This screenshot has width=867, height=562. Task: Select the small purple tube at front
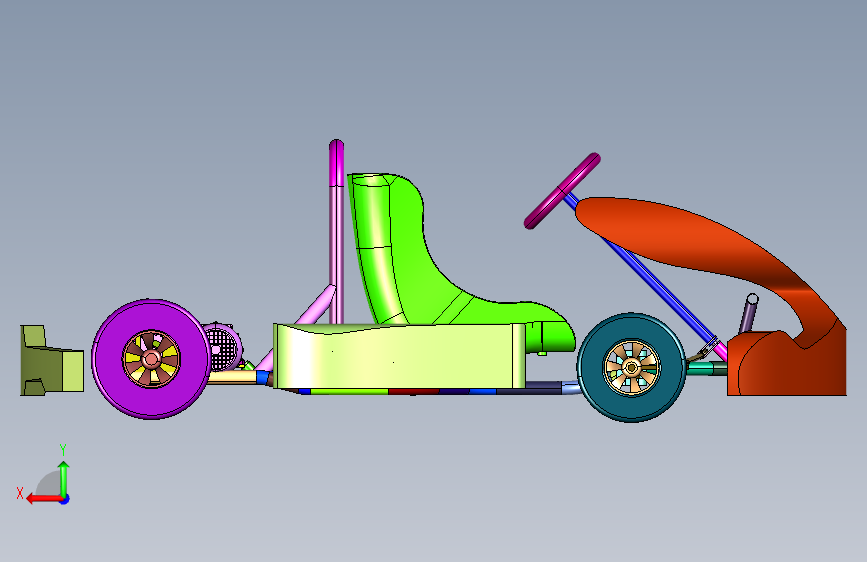748,313
